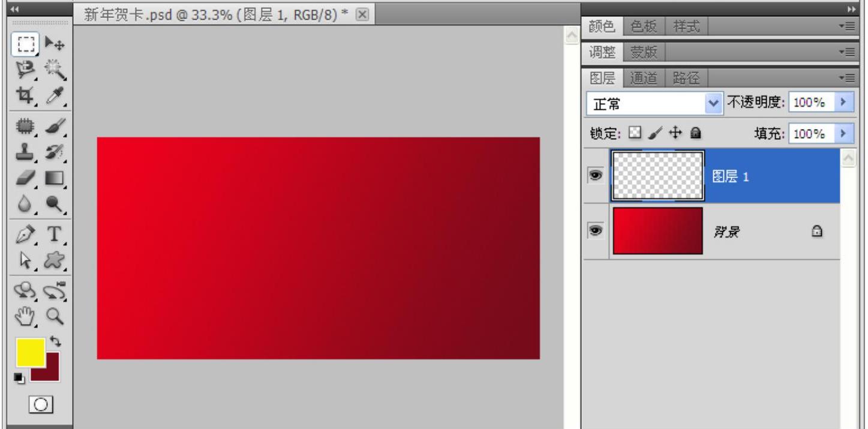Select the Move tool
The image size is (868, 429).
pyautogui.click(x=55, y=44)
